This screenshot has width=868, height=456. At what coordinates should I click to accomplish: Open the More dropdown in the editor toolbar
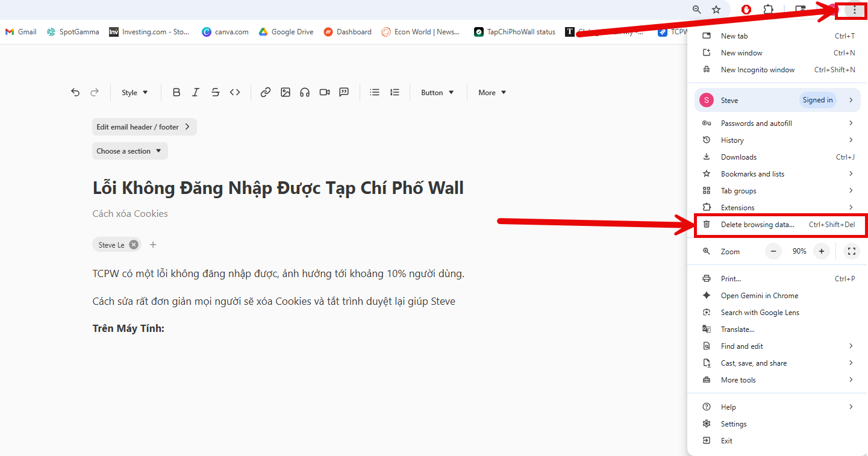[492, 93]
